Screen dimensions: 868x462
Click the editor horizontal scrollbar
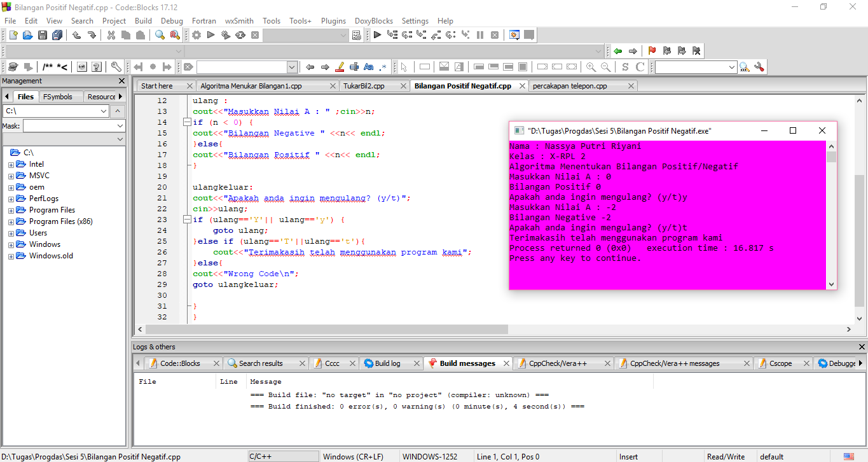coord(327,330)
